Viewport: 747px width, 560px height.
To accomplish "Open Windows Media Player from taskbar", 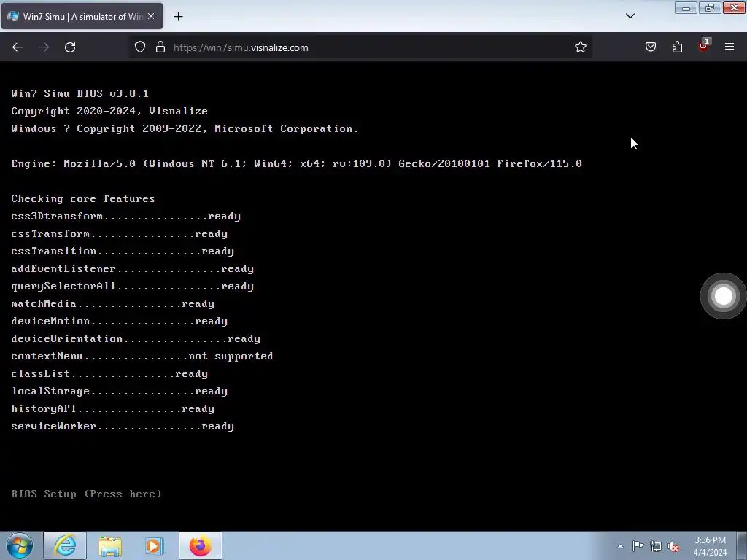I will tap(154, 545).
